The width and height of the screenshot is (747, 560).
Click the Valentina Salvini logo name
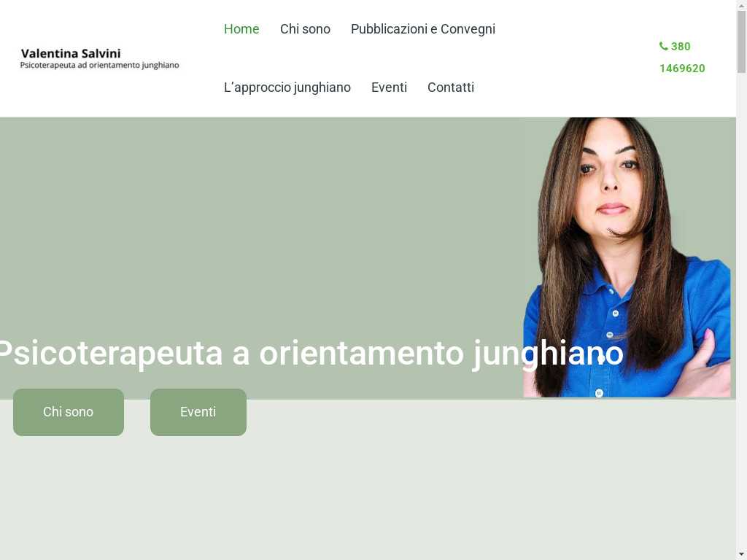(71, 53)
